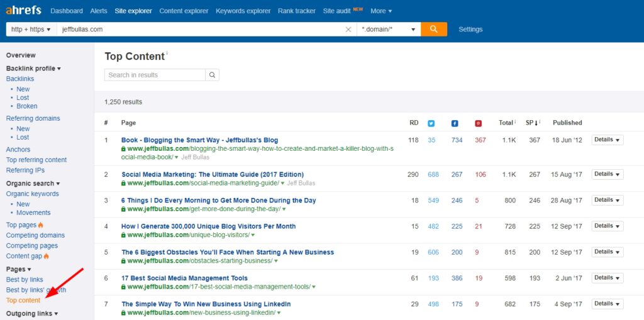Sort by Facebook shares column icon
The image size is (644, 320).
tap(455, 123)
